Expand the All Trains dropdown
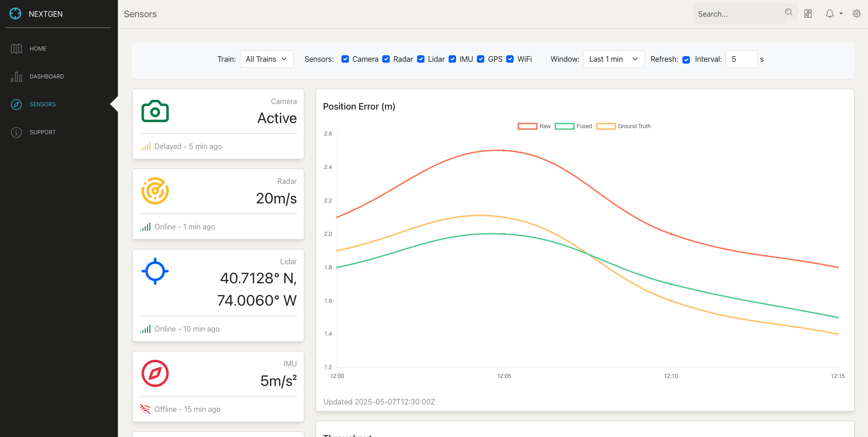 (x=266, y=59)
